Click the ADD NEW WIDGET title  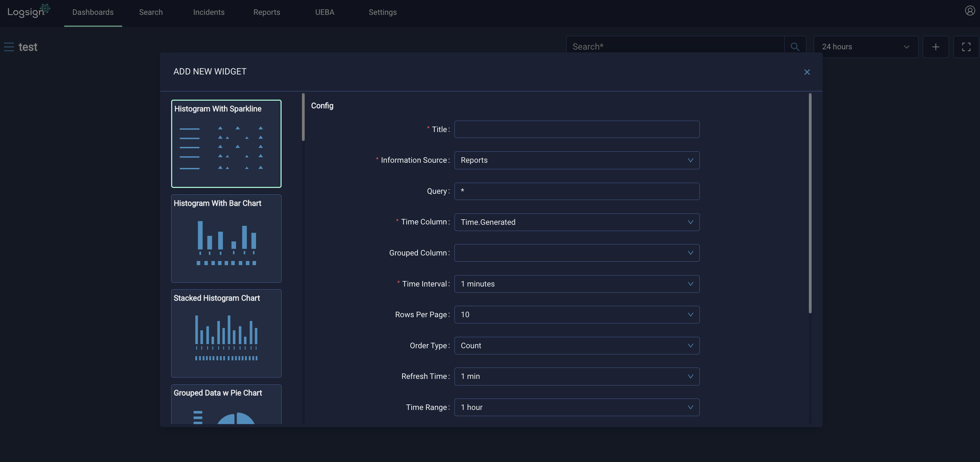[x=209, y=72]
